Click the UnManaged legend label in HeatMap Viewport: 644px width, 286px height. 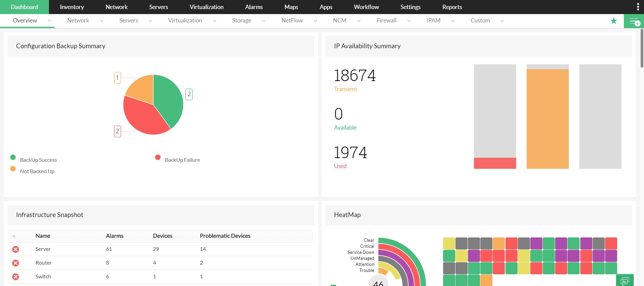[362, 258]
